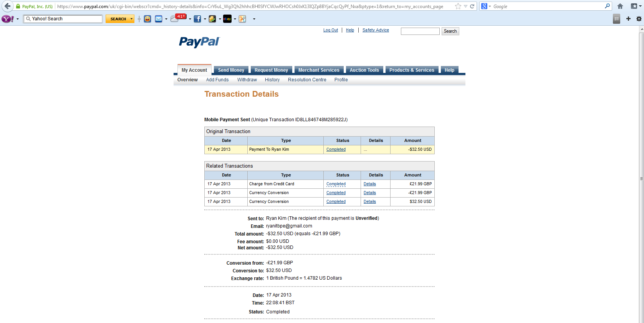
Task: Bookmark page with the star icon
Action: coord(458,6)
